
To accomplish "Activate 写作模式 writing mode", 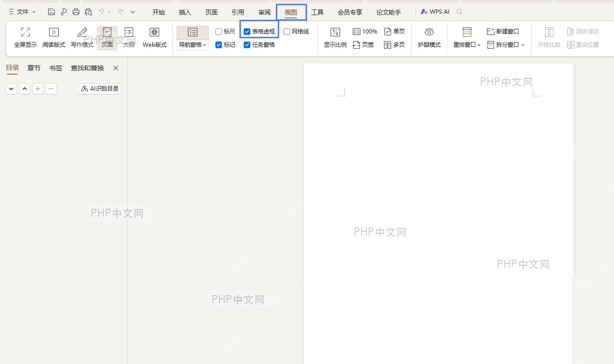I will pos(82,38).
